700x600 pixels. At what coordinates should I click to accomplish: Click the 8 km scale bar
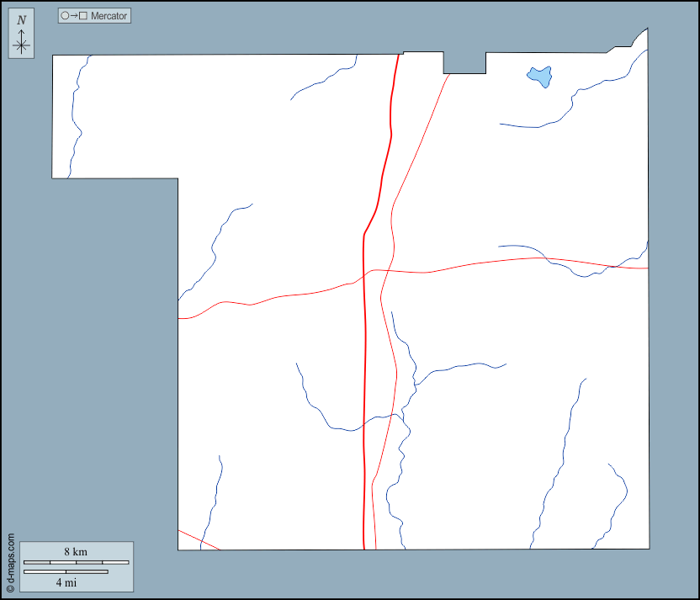(76, 561)
